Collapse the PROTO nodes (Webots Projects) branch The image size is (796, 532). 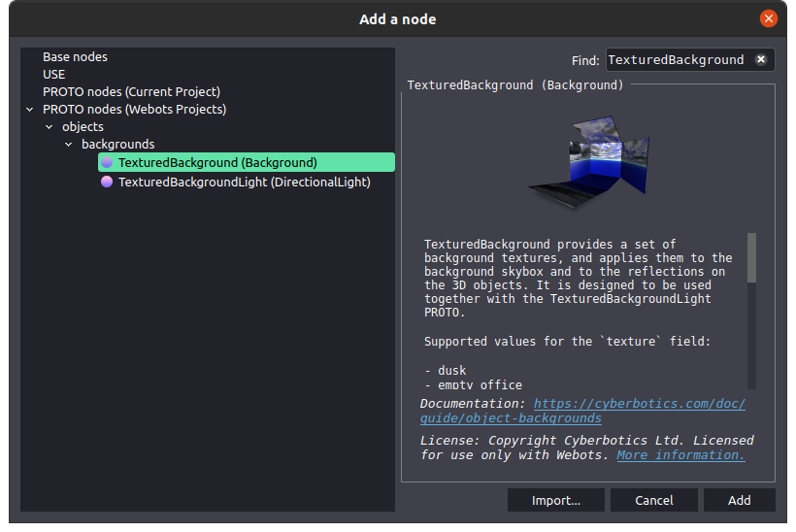[30, 110]
